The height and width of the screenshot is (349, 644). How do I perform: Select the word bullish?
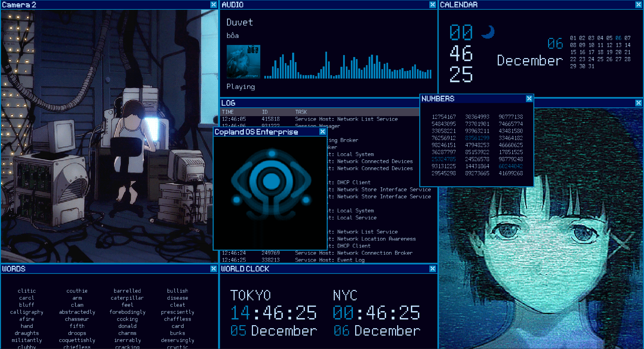click(x=177, y=291)
